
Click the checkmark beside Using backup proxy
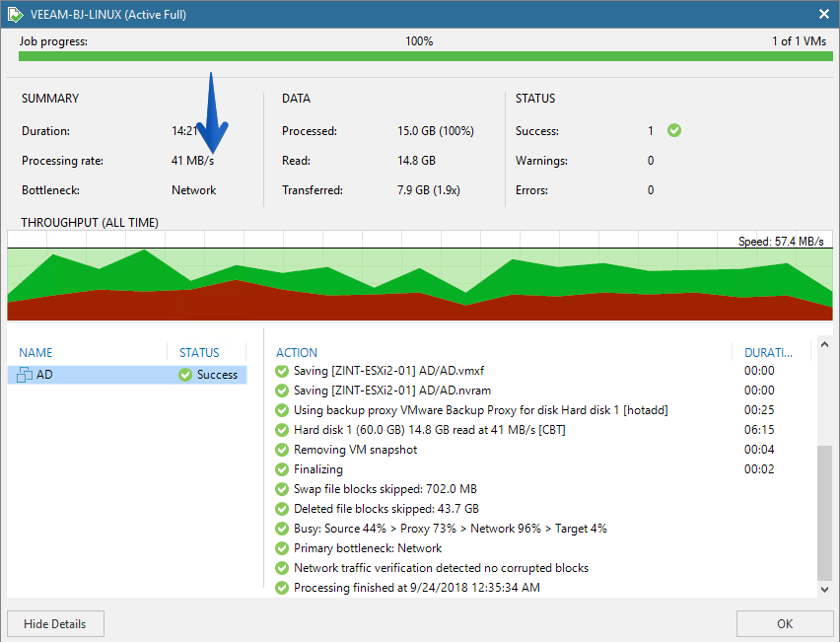click(282, 410)
